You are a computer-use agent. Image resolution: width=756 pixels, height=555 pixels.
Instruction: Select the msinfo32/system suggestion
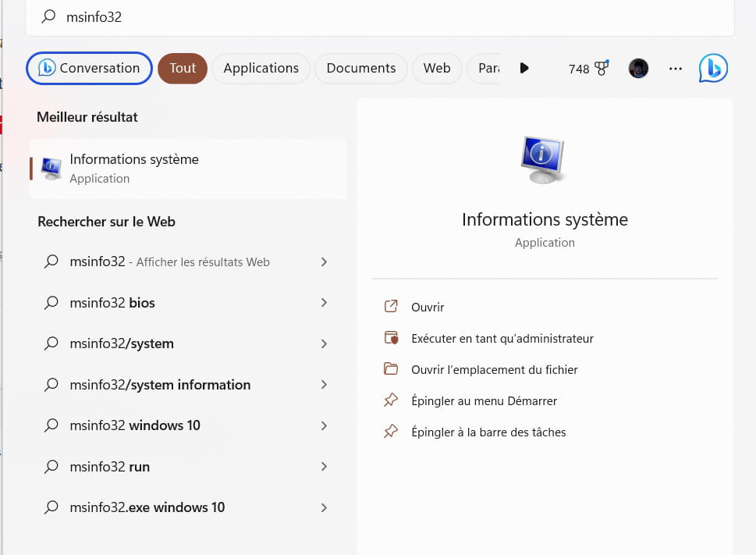[x=188, y=343]
